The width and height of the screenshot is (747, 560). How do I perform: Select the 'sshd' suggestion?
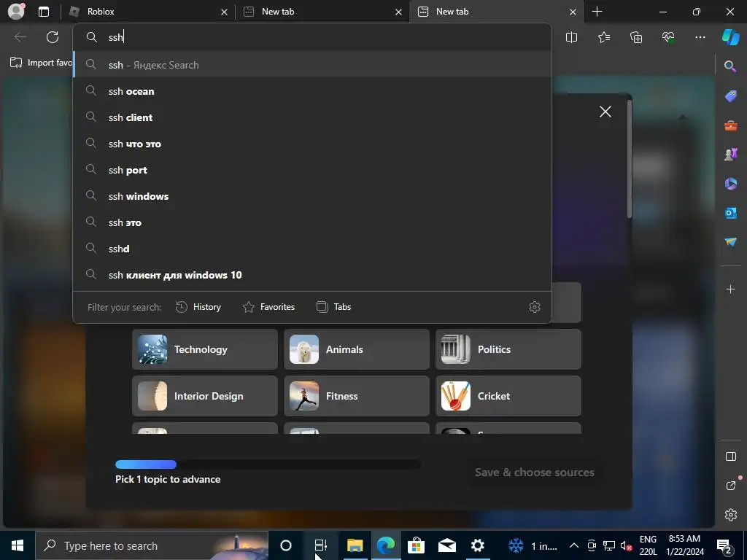312,248
